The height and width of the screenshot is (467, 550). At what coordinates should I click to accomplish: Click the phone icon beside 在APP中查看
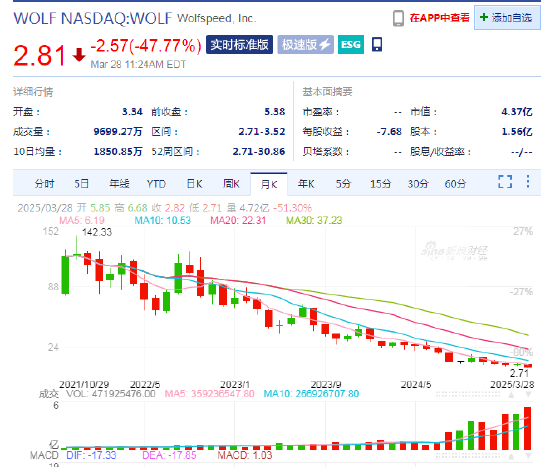click(x=398, y=18)
